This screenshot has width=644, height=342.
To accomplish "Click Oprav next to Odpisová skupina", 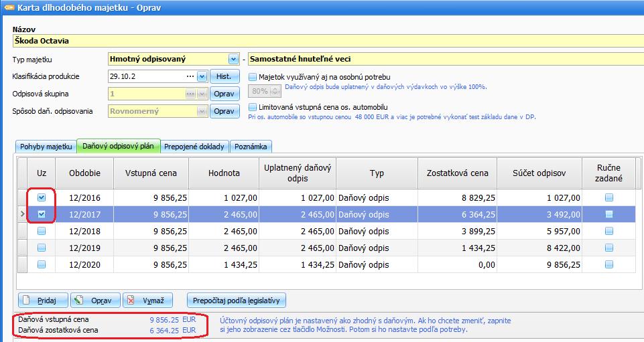I will [x=224, y=94].
